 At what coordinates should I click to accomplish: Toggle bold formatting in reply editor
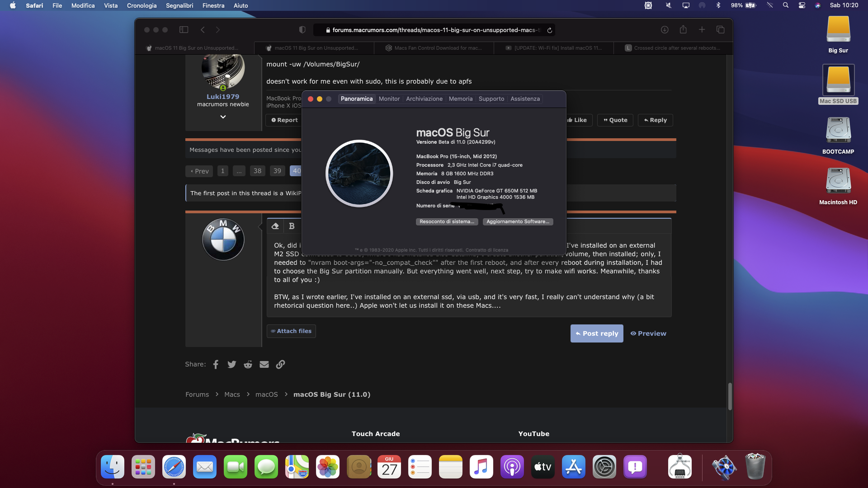click(292, 226)
